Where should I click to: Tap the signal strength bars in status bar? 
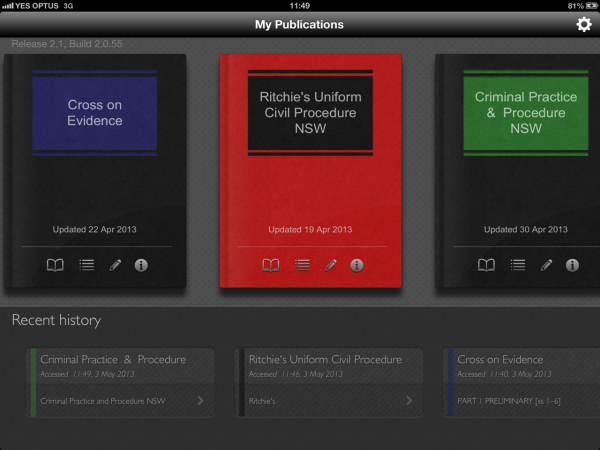tap(8, 6)
